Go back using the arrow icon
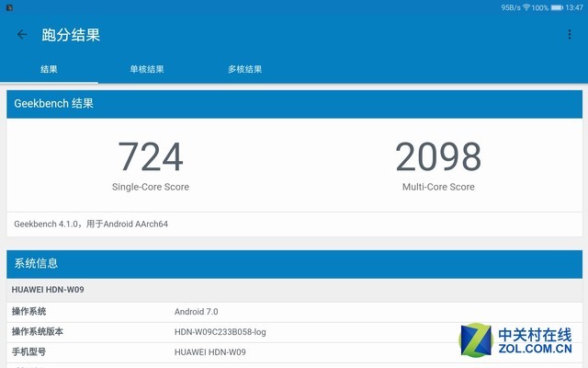The image size is (588, 368). (x=22, y=35)
